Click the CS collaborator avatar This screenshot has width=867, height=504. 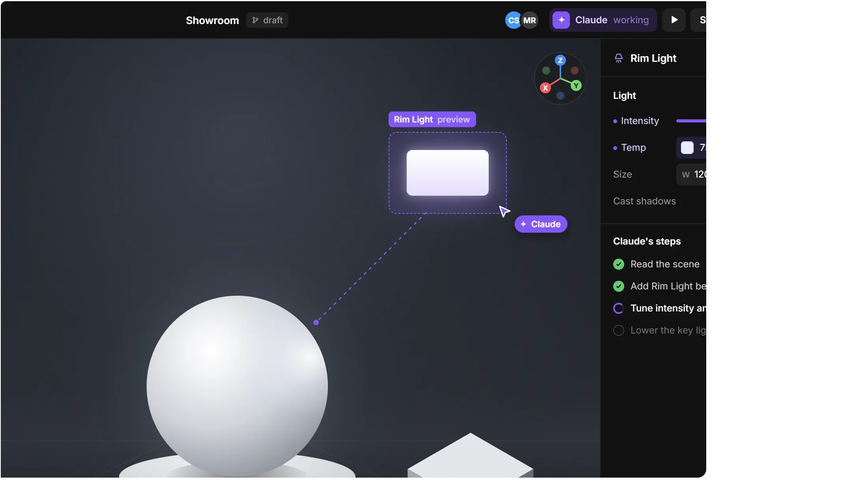coord(513,20)
